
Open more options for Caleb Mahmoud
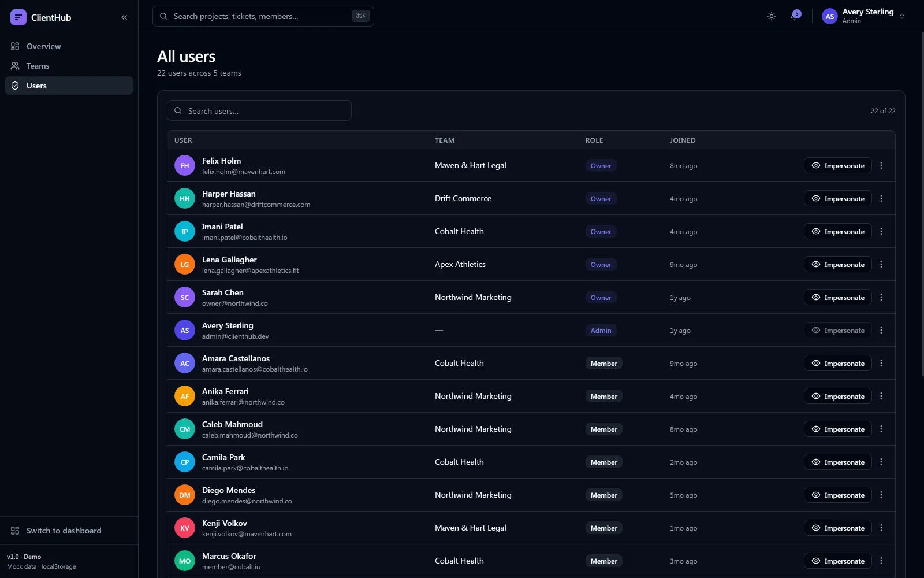[x=881, y=429]
